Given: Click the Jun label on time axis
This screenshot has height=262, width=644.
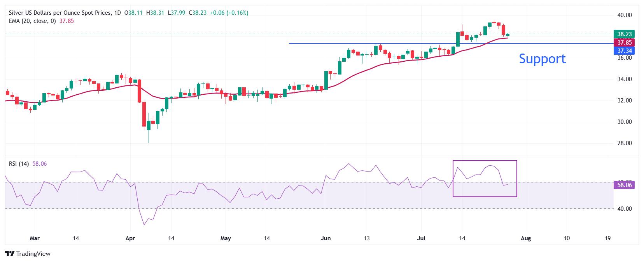Looking at the screenshot, I should pos(325,238).
